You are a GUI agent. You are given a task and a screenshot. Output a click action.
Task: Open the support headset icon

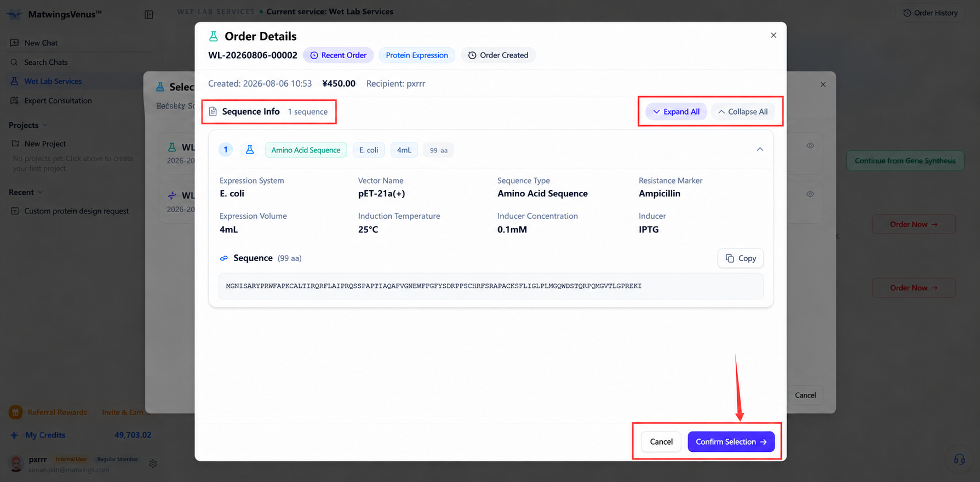(x=959, y=459)
